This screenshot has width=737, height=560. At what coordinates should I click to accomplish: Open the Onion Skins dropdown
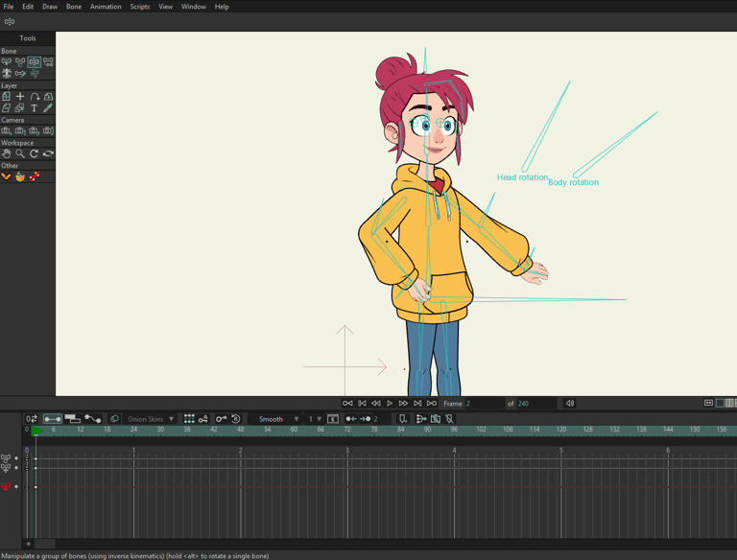pos(151,419)
